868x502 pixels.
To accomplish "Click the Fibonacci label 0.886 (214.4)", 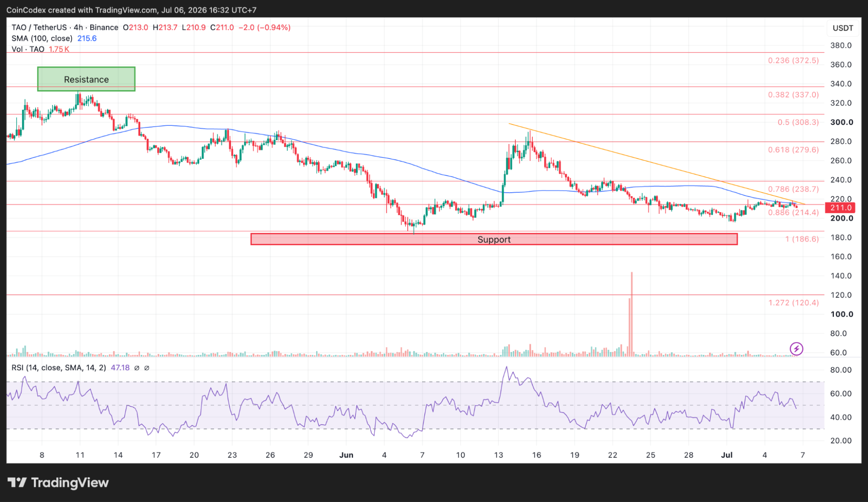I will point(793,213).
